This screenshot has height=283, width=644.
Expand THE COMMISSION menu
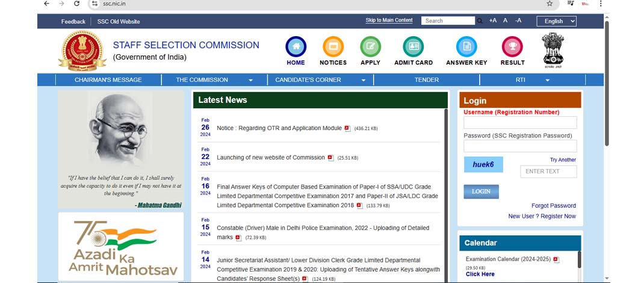(x=214, y=79)
